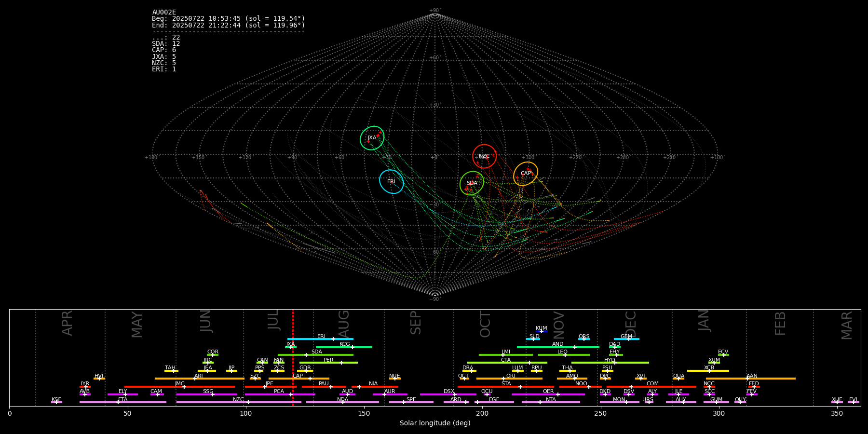Click the 'Solar longitude (deg)' axis label

435,423
